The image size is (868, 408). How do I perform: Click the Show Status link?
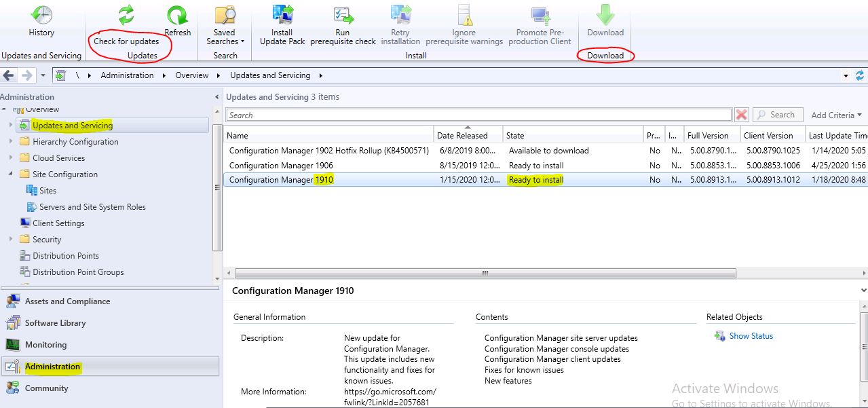751,336
